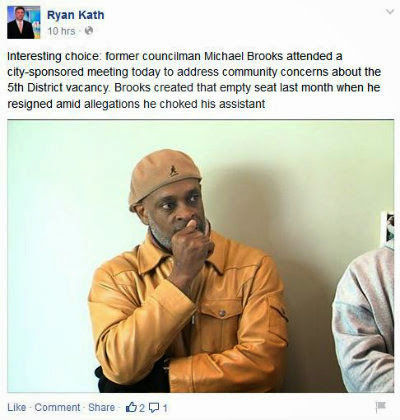Click the flag report icon

pos(381,407)
